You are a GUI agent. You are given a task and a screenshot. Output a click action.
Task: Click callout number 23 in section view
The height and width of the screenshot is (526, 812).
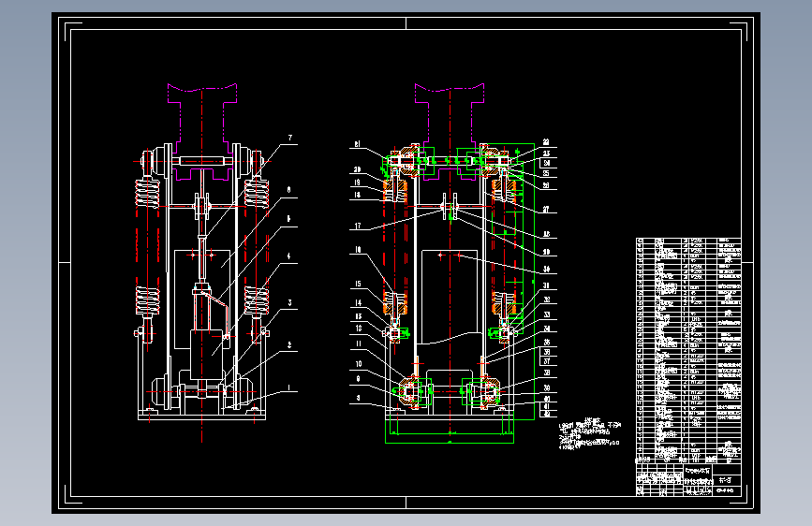click(546, 153)
